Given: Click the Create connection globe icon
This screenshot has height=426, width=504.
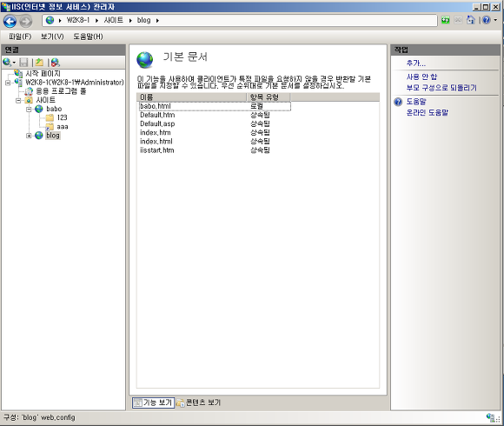Looking at the screenshot, I should click(x=7, y=62).
